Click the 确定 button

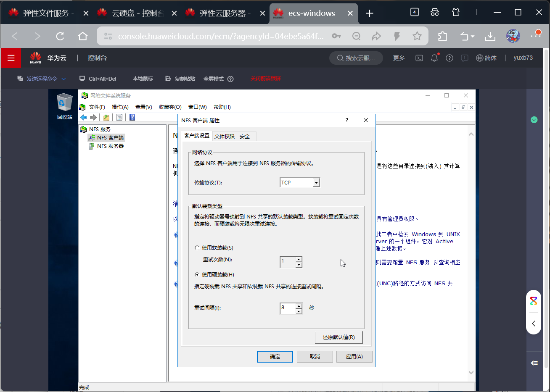click(275, 357)
